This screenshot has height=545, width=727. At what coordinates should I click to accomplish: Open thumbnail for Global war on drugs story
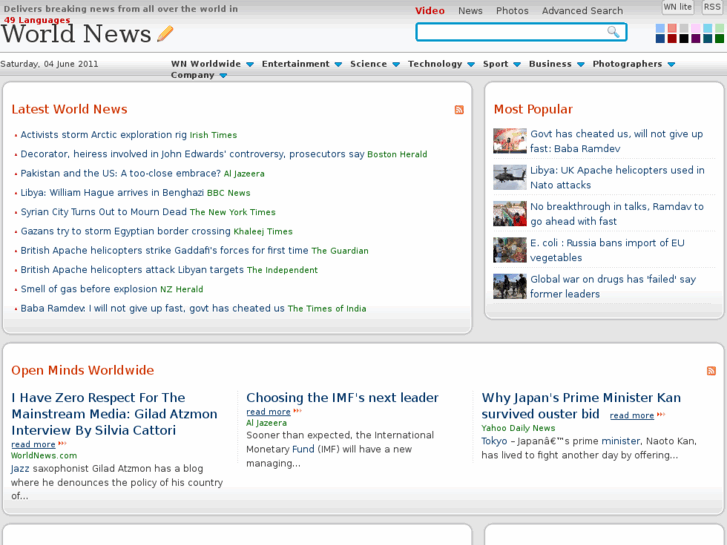[510, 286]
